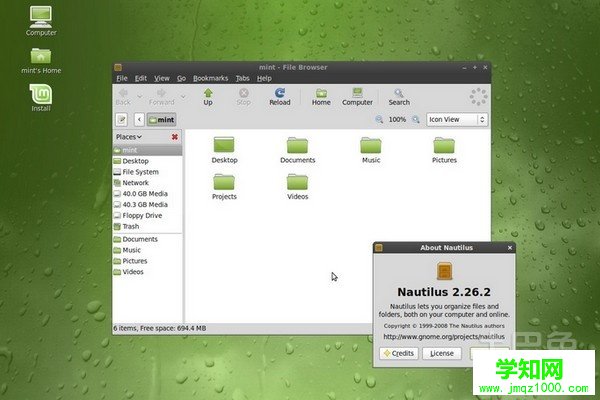The height and width of the screenshot is (400, 600).
Task: Select the Documents folder icon
Action: [x=297, y=150]
